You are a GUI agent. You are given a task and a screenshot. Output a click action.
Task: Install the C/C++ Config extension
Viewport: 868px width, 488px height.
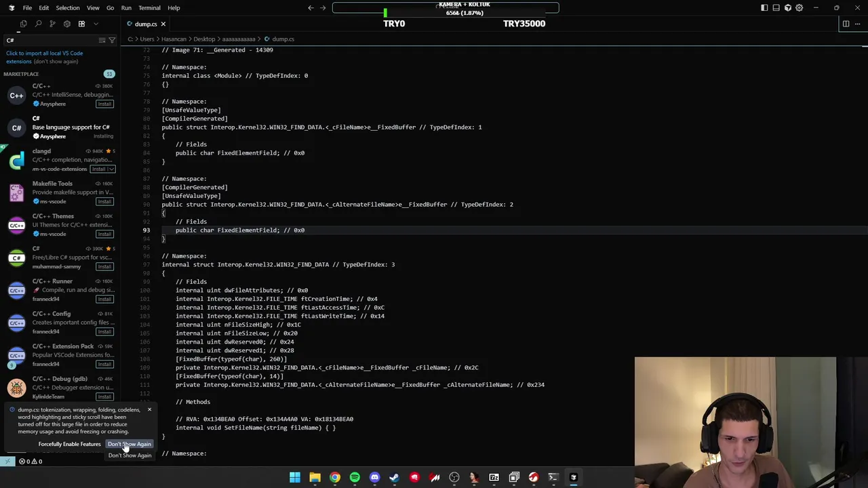(x=104, y=331)
